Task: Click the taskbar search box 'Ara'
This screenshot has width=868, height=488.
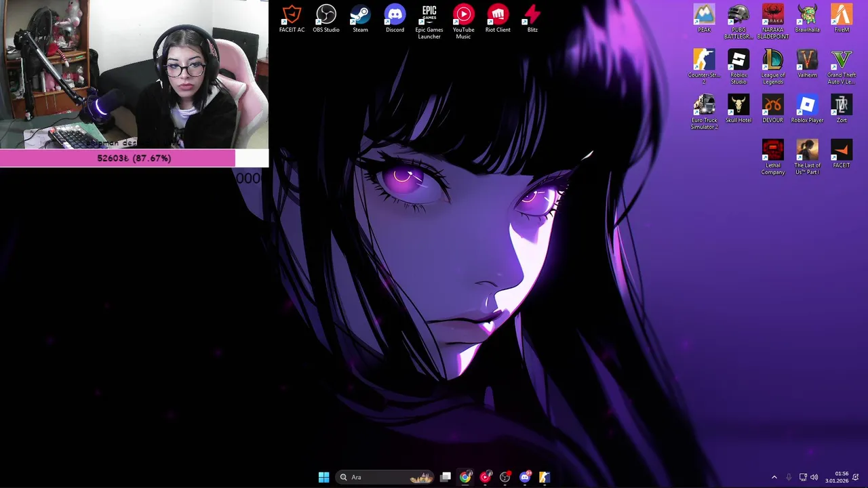Action: click(385, 477)
